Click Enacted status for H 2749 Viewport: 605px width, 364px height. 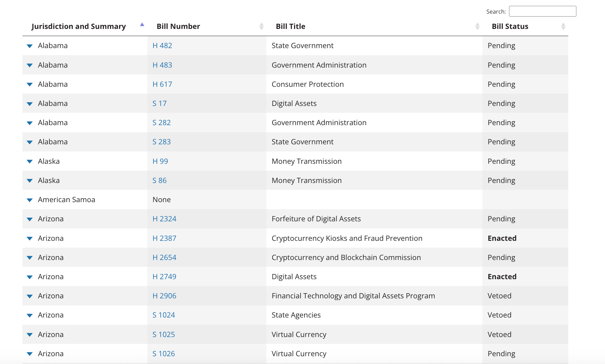coord(502,277)
